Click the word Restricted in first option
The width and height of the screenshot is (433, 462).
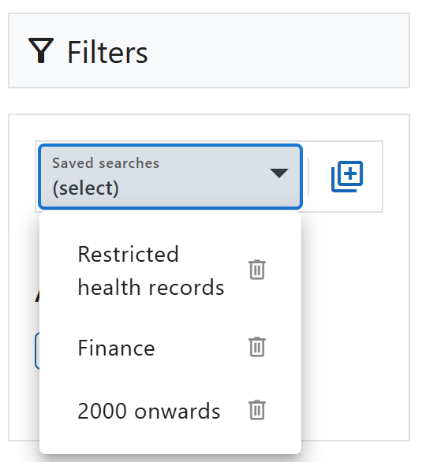128,254
